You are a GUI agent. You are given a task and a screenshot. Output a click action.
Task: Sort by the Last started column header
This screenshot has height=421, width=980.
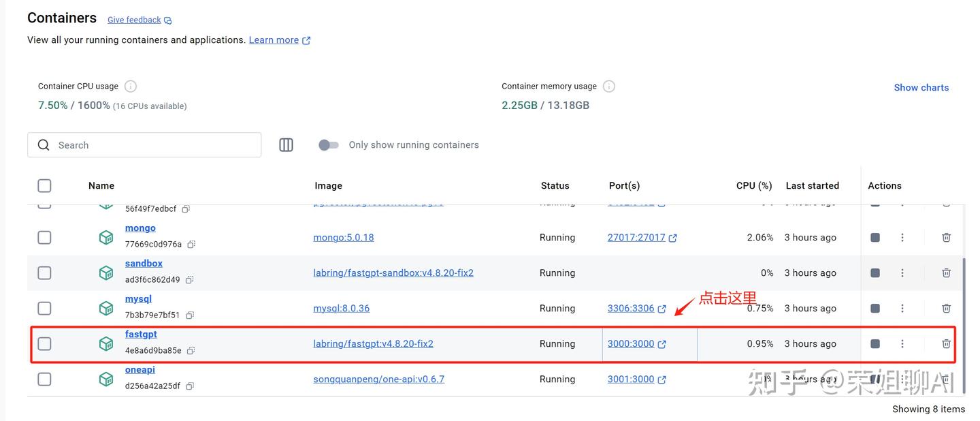(x=812, y=185)
